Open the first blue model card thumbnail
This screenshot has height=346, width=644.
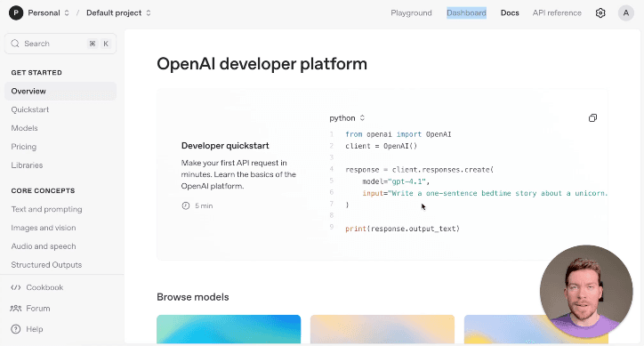point(229,329)
